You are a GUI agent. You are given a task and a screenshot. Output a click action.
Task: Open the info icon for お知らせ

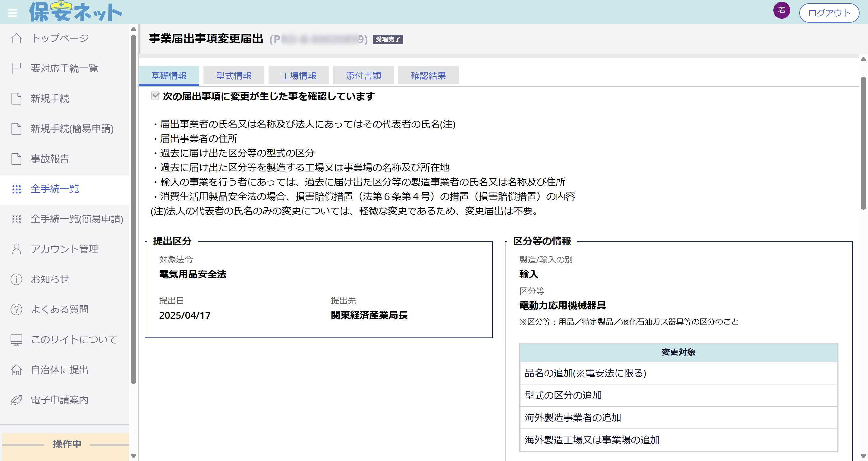pos(16,279)
